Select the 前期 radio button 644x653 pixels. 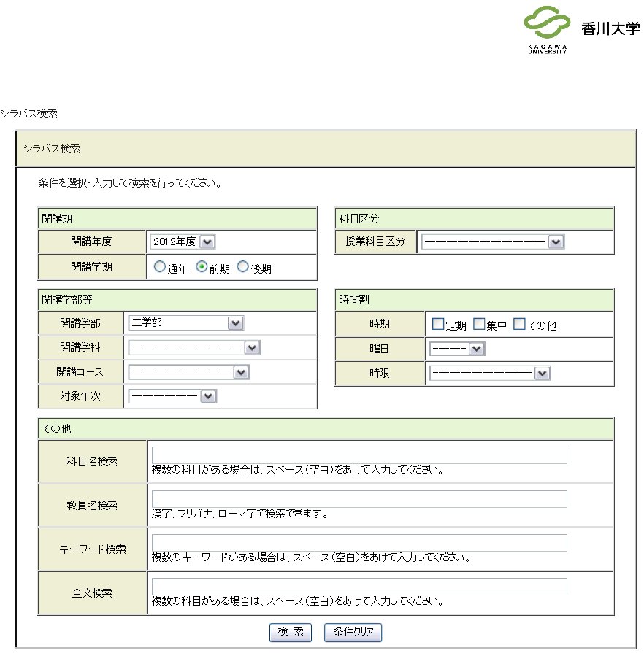202,267
